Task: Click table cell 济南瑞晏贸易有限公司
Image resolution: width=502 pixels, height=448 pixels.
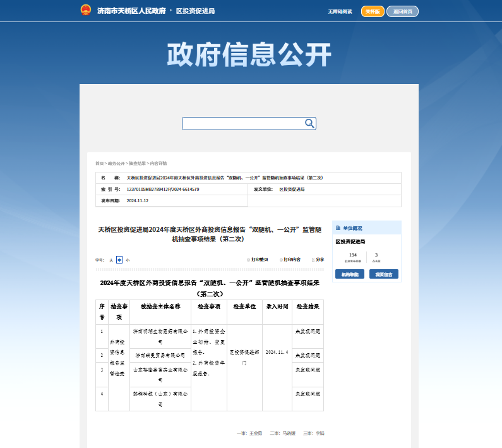Action: coord(160,355)
